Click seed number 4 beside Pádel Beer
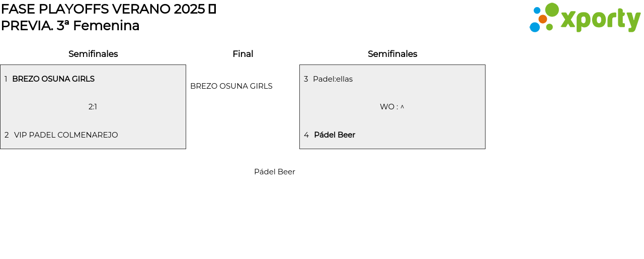Image resolution: width=644 pixels, height=259 pixels. [306, 135]
